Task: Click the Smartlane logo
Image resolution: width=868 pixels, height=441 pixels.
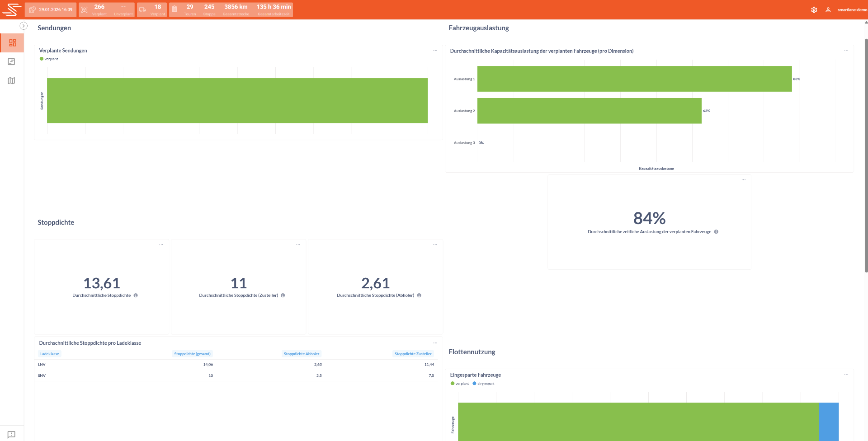Action: pos(12,9)
